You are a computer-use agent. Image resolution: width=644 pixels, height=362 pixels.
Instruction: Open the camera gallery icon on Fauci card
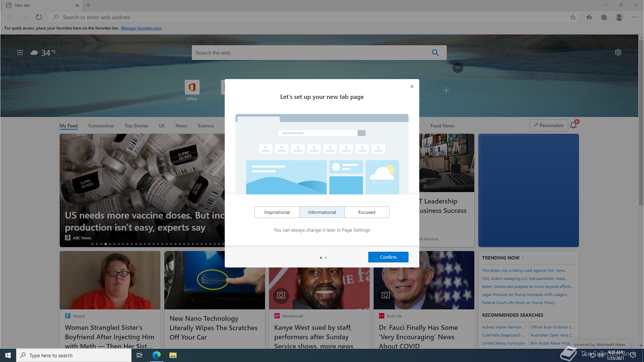tap(386, 295)
